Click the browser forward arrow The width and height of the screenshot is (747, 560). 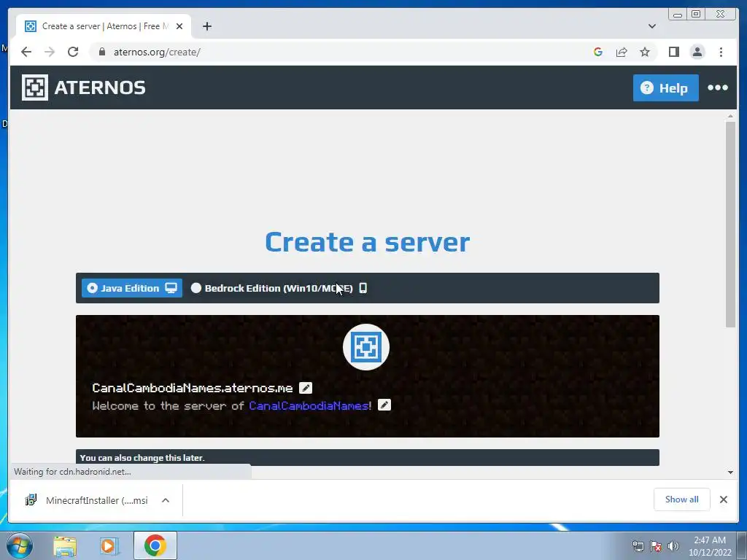50,52
